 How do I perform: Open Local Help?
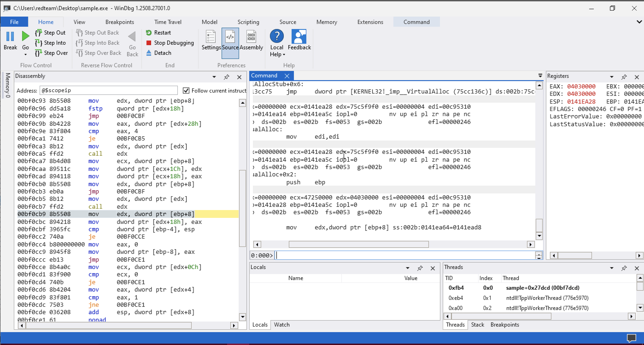click(x=277, y=43)
